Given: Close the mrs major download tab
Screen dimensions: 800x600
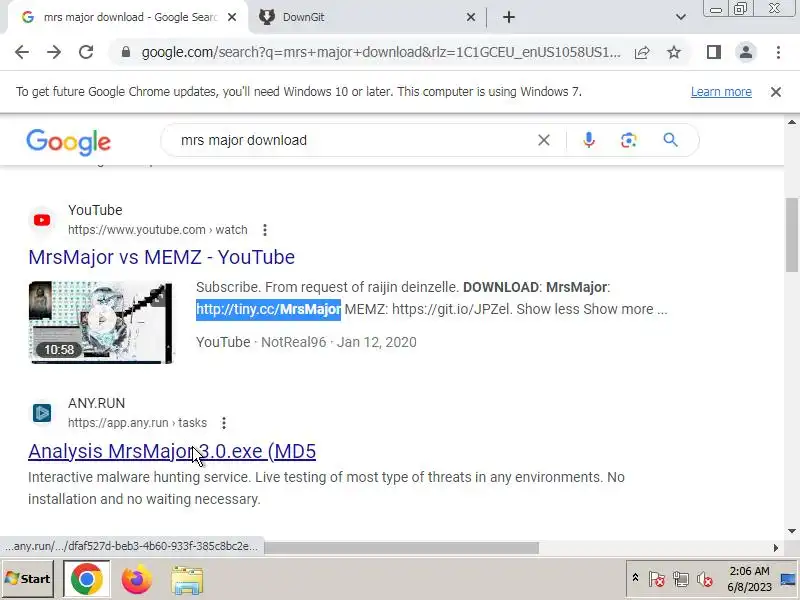Looking at the screenshot, I should coord(232,17).
